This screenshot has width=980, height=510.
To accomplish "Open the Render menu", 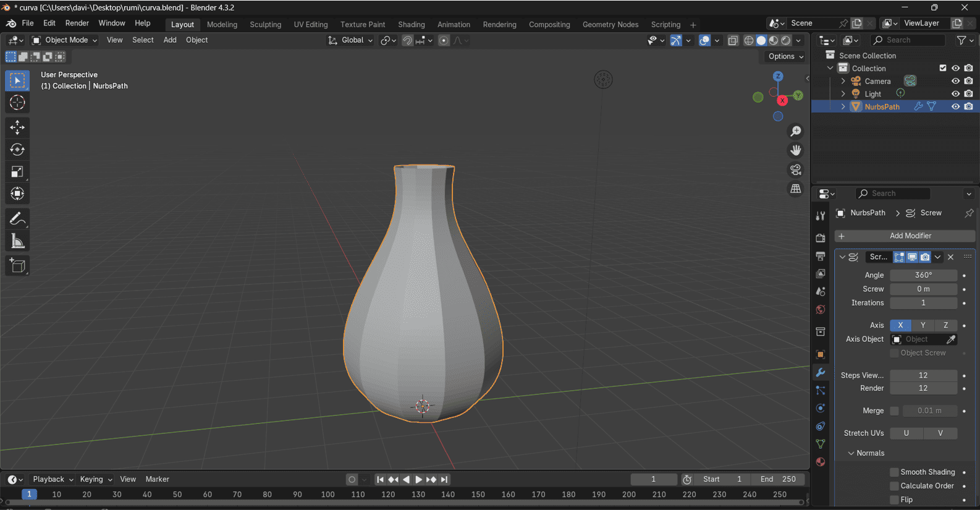I will coord(77,23).
